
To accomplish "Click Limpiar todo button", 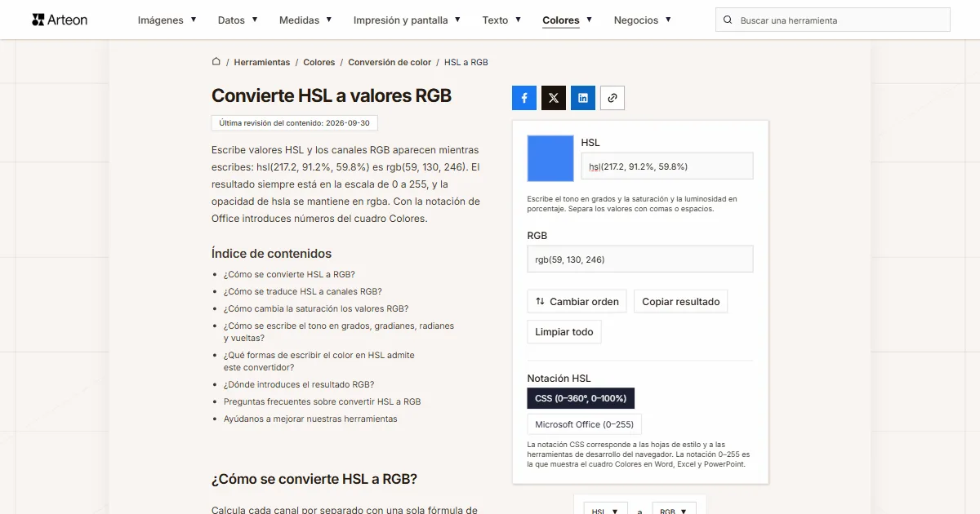I will (x=564, y=332).
